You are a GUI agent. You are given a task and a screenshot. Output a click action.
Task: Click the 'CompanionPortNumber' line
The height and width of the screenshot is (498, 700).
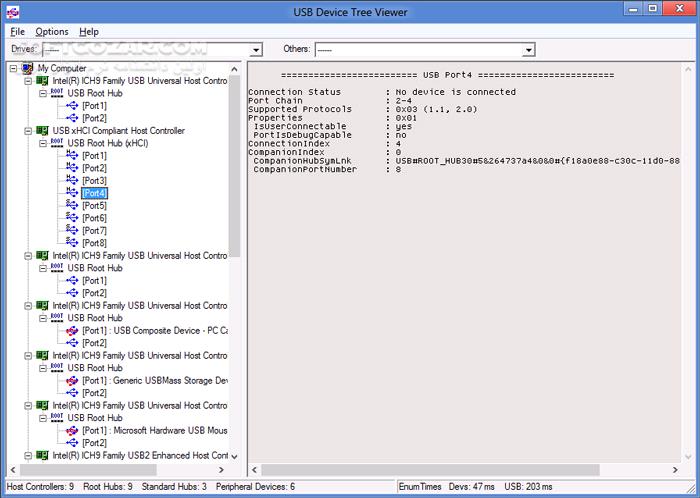tap(325, 170)
